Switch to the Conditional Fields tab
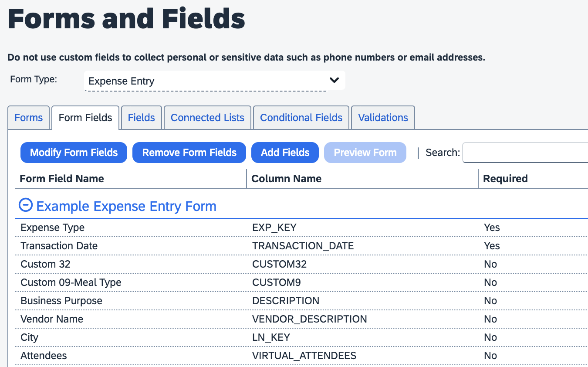Image resolution: width=588 pixels, height=367 pixels. click(x=301, y=118)
